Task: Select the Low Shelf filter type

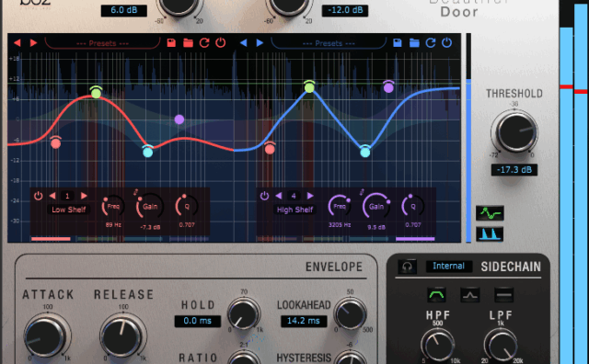Action: click(x=69, y=210)
